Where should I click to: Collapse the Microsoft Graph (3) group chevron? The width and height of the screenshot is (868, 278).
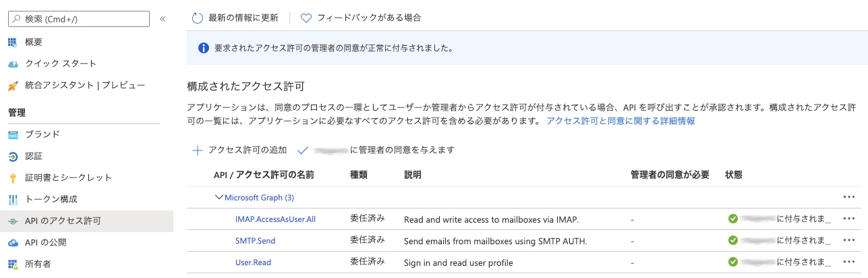pyautogui.click(x=219, y=198)
